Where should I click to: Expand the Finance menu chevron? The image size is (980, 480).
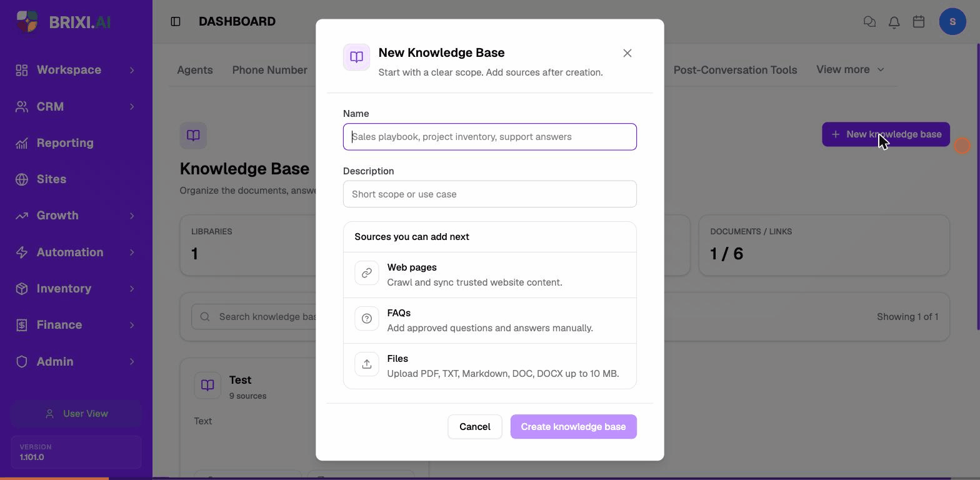pos(132,325)
